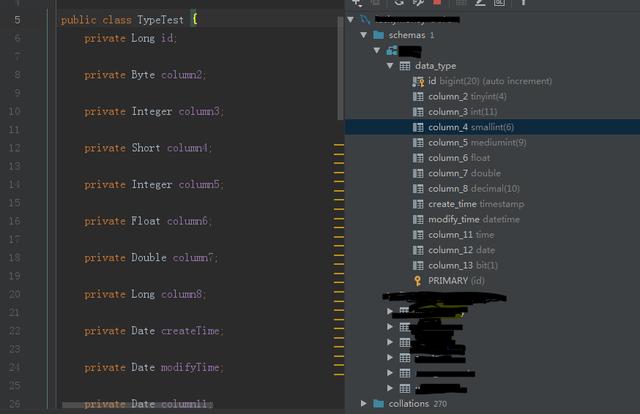Click the 'id' field name in code
Screen dimensions: 640x414
[167, 38]
